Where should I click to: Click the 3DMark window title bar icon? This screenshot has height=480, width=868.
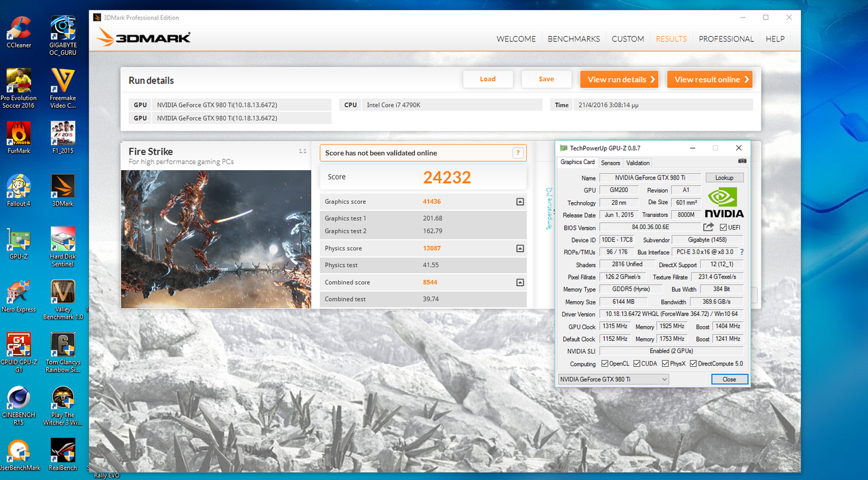pos(97,18)
